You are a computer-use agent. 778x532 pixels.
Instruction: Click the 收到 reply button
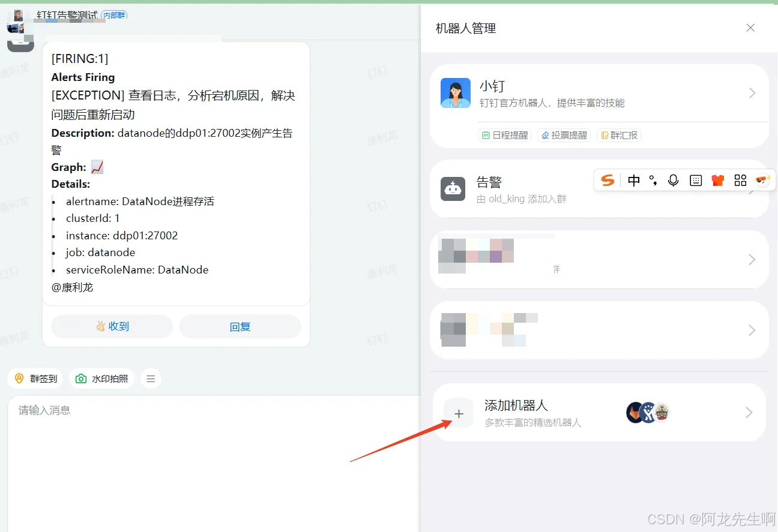click(112, 326)
